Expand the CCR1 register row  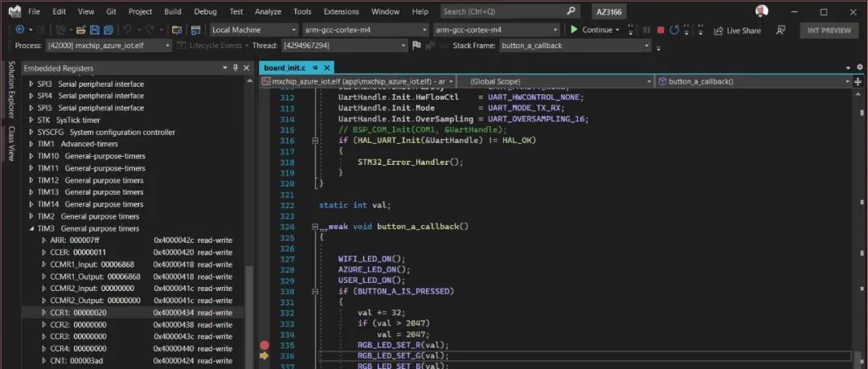(x=44, y=313)
